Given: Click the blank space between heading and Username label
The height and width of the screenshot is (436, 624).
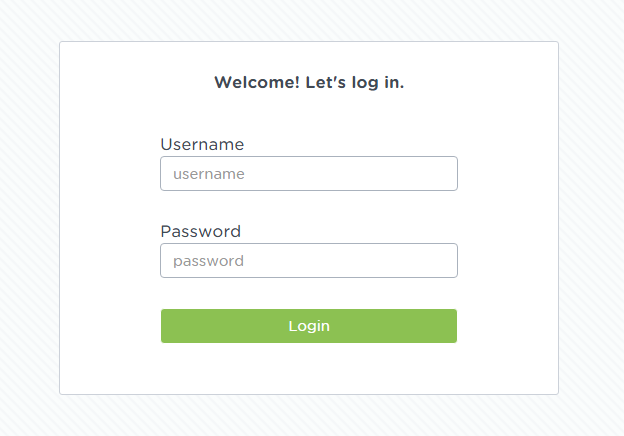Looking at the screenshot, I should [x=309, y=115].
